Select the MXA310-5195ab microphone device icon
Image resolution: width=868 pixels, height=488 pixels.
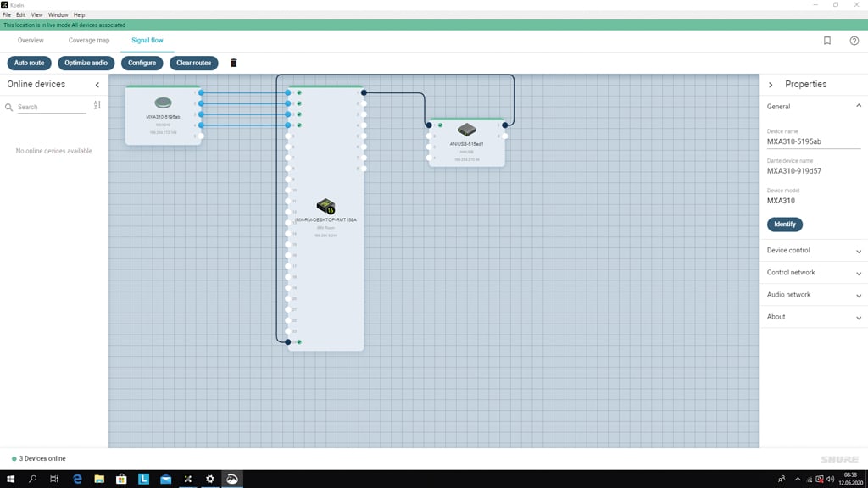coord(163,103)
